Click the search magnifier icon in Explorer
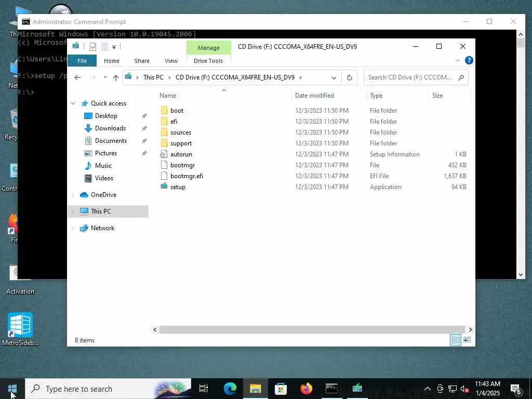 (x=461, y=78)
